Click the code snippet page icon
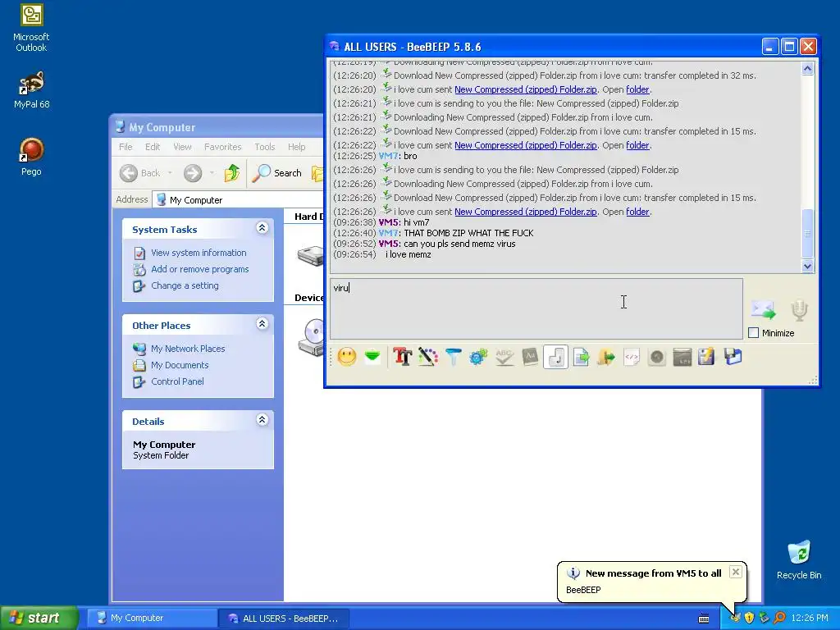 coord(632,357)
